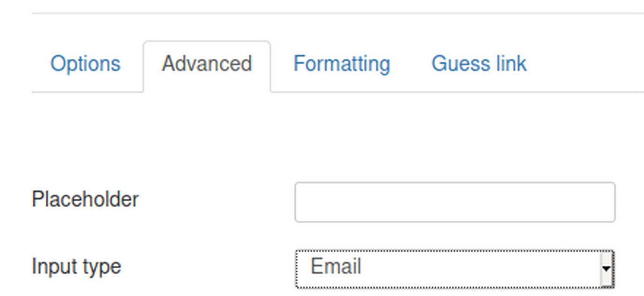Click the Input type label
The height and width of the screenshot is (296, 644).
tap(77, 267)
